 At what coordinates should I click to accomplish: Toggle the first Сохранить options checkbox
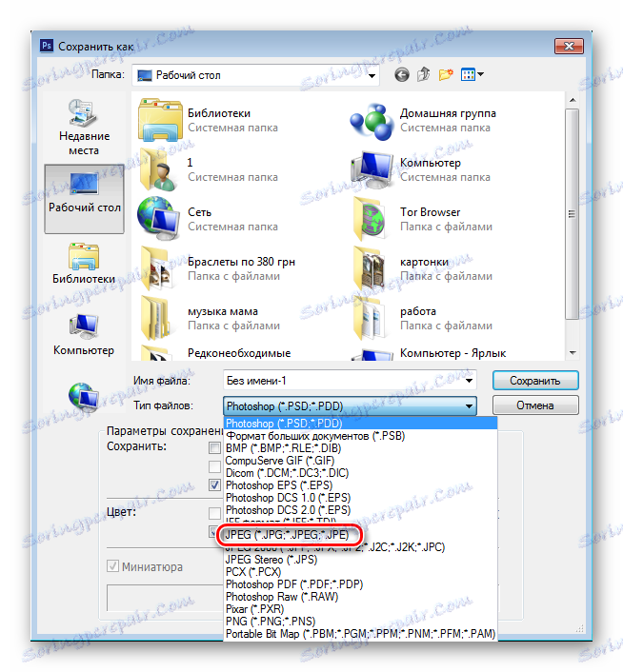click(x=214, y=448)
